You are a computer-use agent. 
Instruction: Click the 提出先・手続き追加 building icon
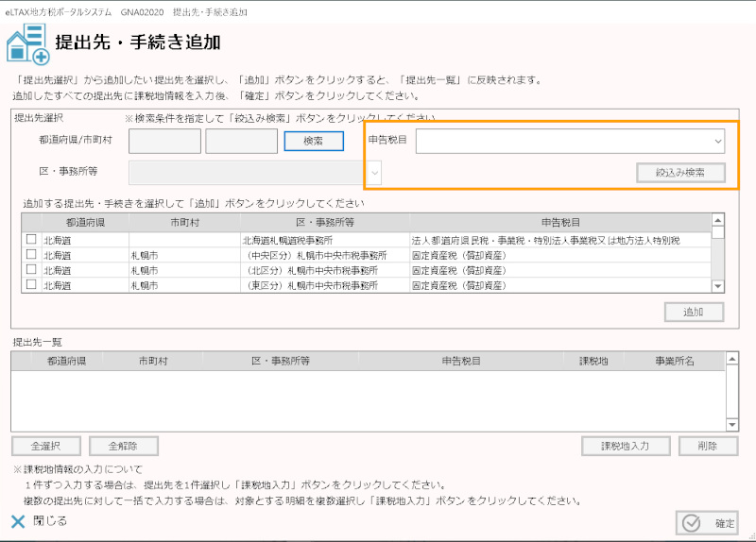[x=27, y=43]
